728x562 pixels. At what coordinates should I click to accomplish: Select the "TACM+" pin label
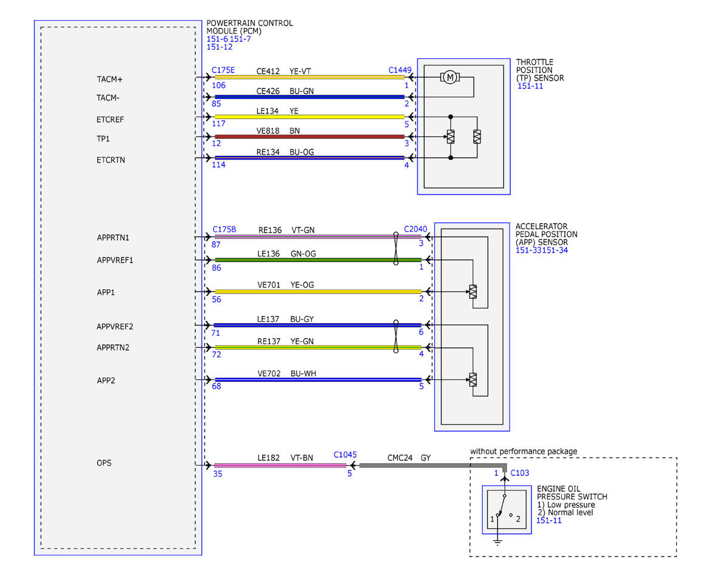coord(109,79)
